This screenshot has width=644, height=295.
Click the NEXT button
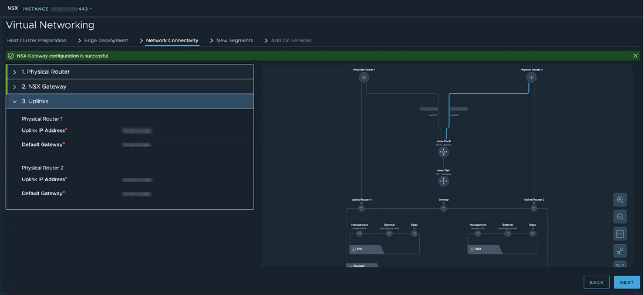tap(627, 282)
